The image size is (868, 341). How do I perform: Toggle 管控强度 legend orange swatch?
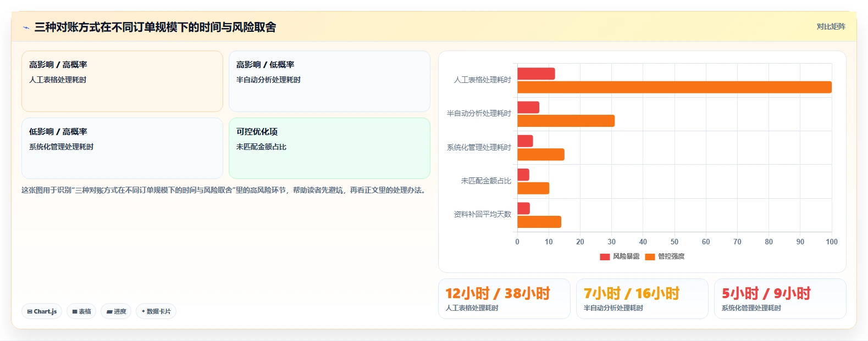[x=650, y=256]
